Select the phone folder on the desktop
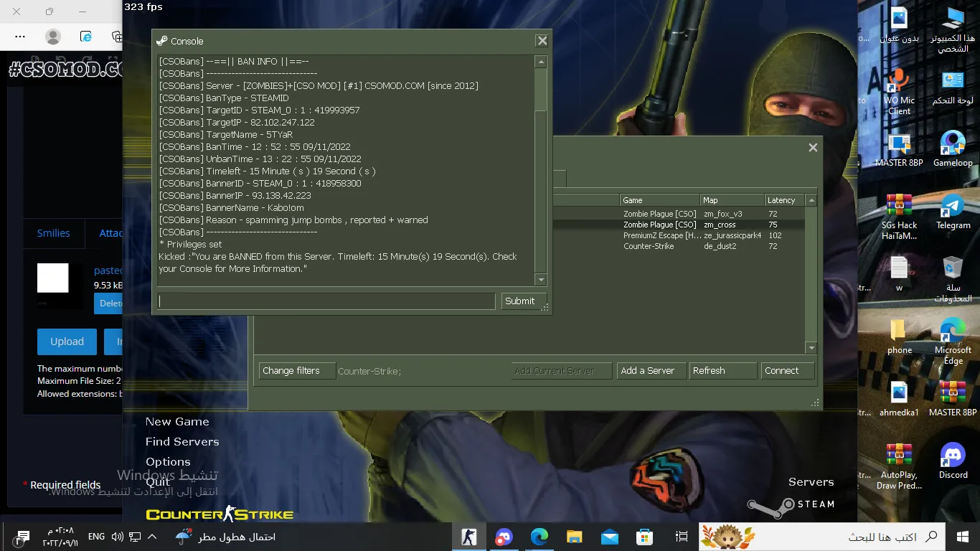Viewport: 980px width, 551px height. pyautogui.click(x=899, y=336)
